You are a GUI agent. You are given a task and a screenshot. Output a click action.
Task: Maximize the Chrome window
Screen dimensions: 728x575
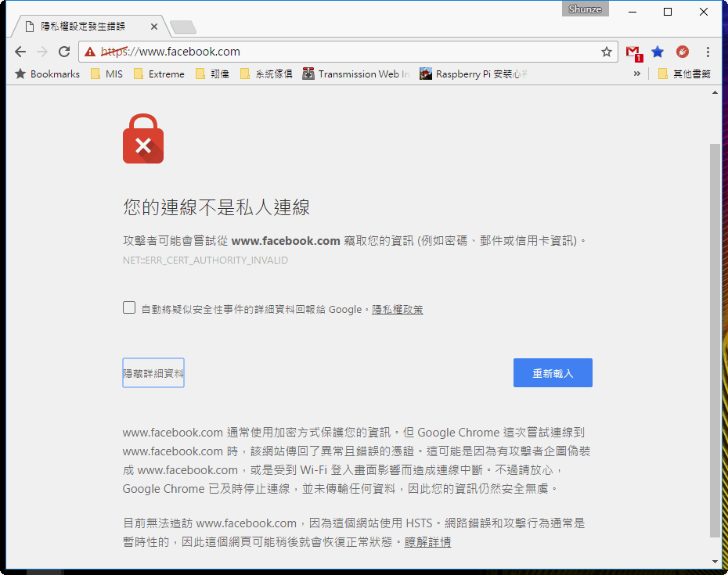668,12
